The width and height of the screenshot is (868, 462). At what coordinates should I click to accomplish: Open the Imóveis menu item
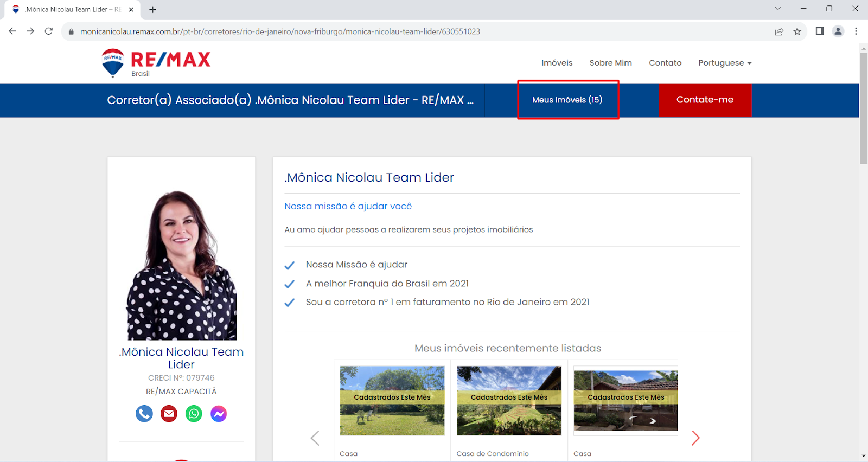557,63
